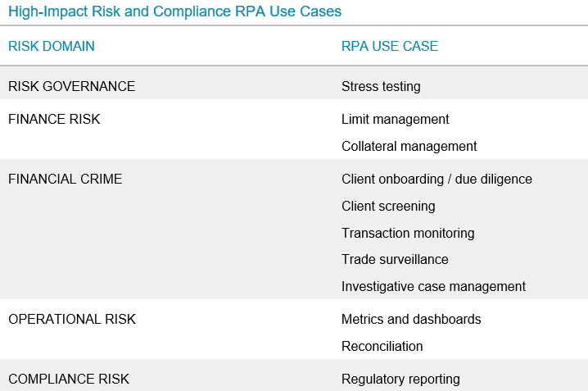Click the RISK GOVERNANCE row label
Screen dimensions: 588x391
point(72,86)
